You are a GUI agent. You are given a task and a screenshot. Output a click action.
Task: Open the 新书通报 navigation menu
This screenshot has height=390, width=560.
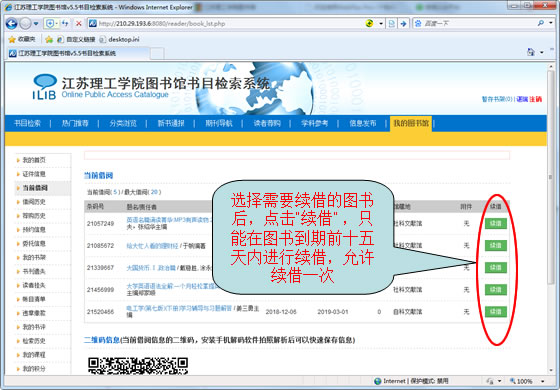171,123
